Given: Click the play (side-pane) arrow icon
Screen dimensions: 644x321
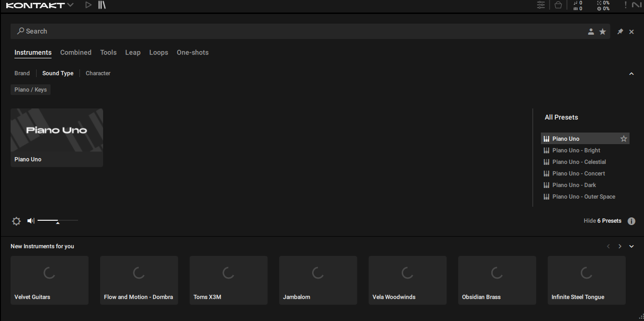Looking at the screenshot, I should tap(88, 5).
